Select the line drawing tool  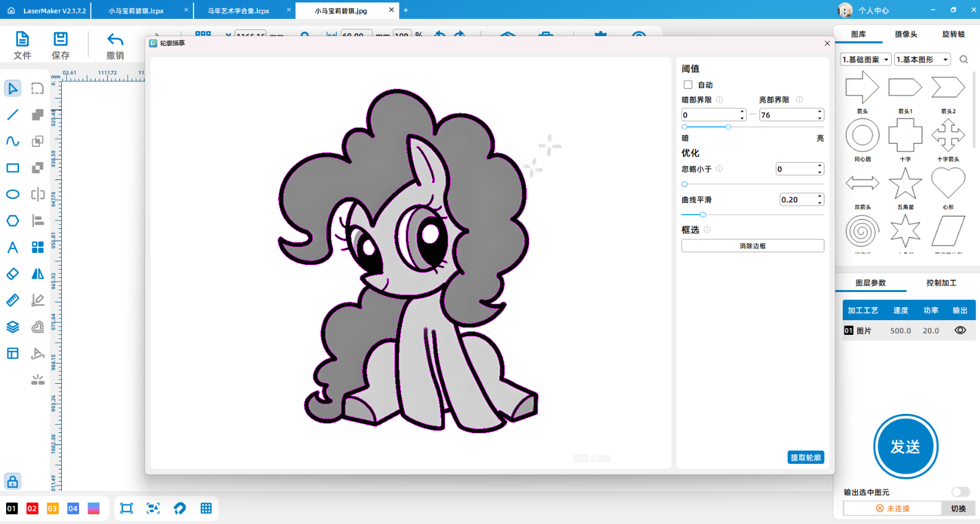13,115
